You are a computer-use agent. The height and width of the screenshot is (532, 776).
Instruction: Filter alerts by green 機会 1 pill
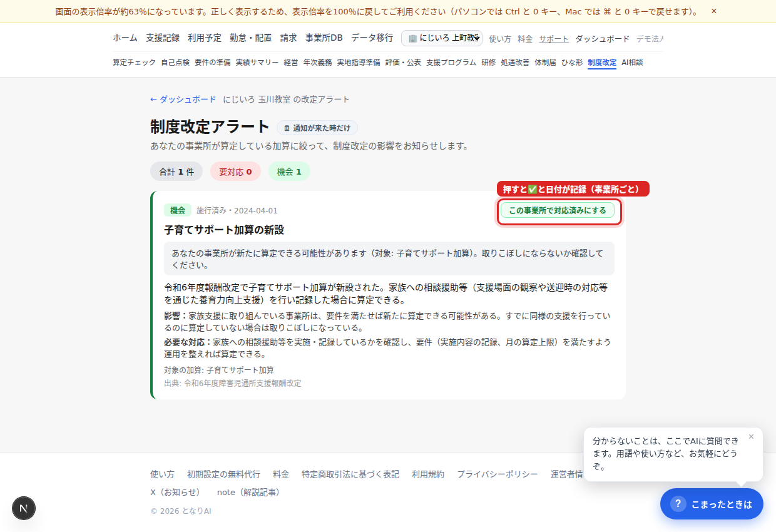tap(289, 171)
